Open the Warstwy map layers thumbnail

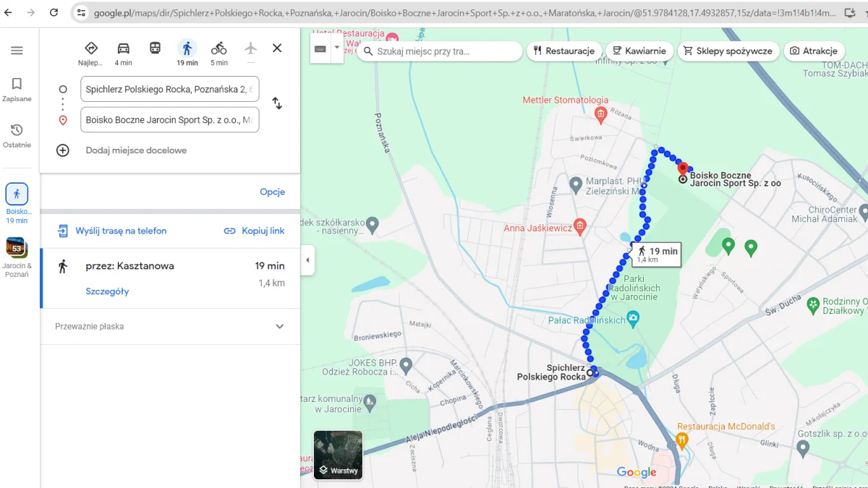pyautogui.click(x=338, y=455)
